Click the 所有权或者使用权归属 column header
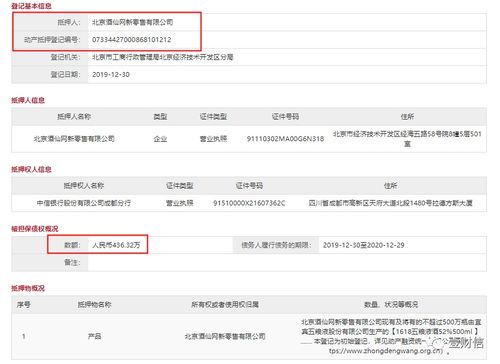The height and width of the screenshot is (364, 500). (x=225, y=305)
